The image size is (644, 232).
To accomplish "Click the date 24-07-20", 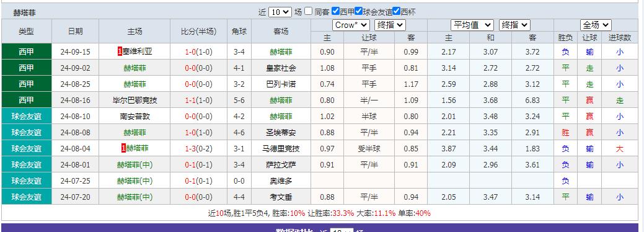I will [x=75, y=197].
